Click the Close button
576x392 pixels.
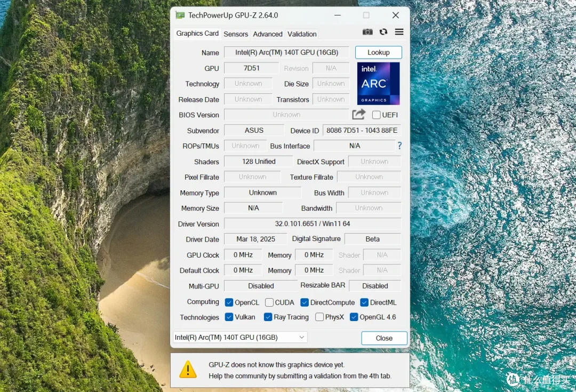[x=384, y=338]
